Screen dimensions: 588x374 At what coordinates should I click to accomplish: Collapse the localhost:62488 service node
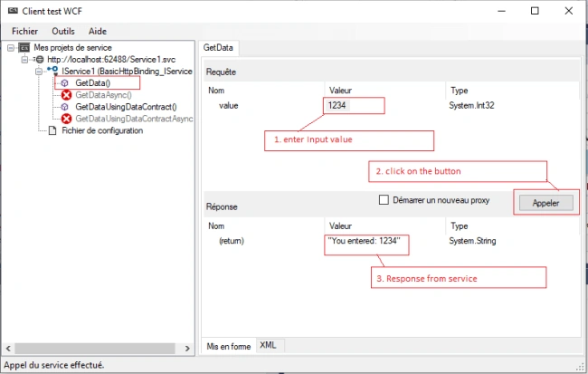(x=24, y=60)
